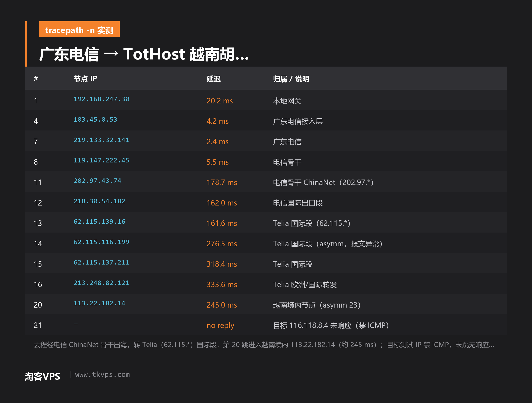Click the '178.7 ms' latency value
The height and width of the screenshot is (403, 532).
(x=222, y=182)
